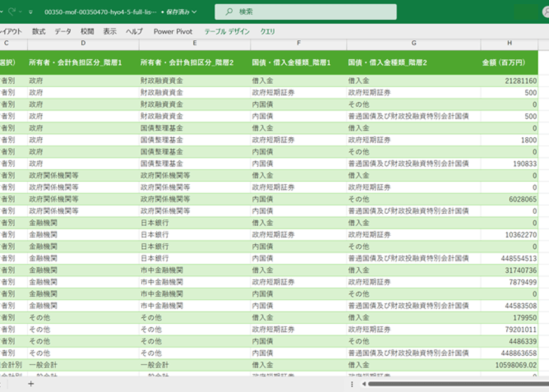
Task: Select 市中金融機関 in the 31740736 row
Action: pos(195,270)
